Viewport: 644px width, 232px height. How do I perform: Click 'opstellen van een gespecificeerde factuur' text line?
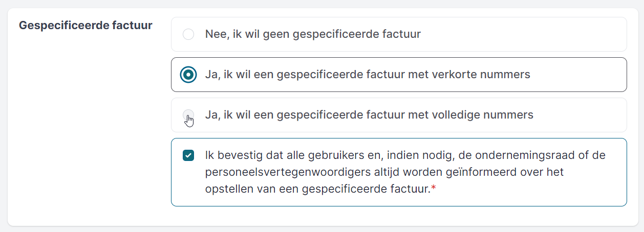(316, 189)
